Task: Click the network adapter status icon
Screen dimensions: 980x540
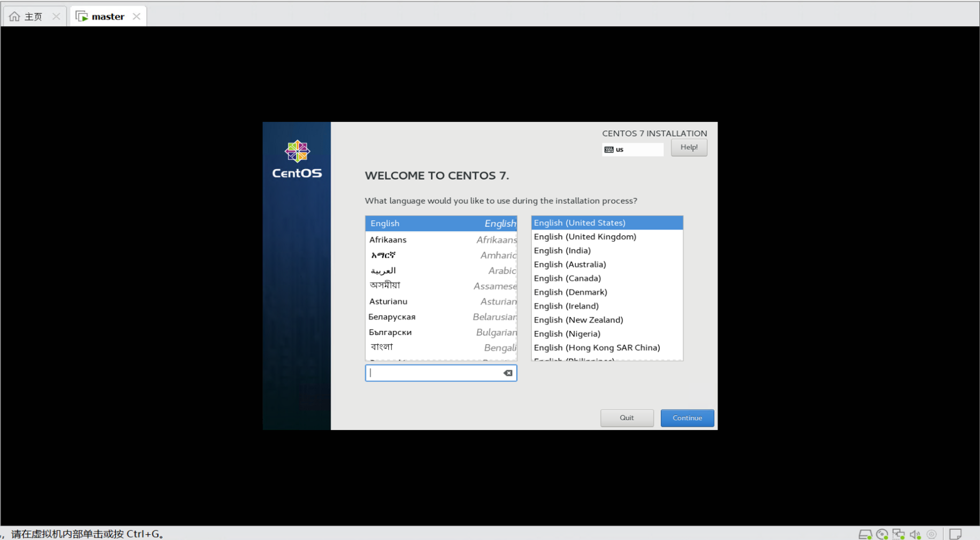Action: click(x=899, y=534)
